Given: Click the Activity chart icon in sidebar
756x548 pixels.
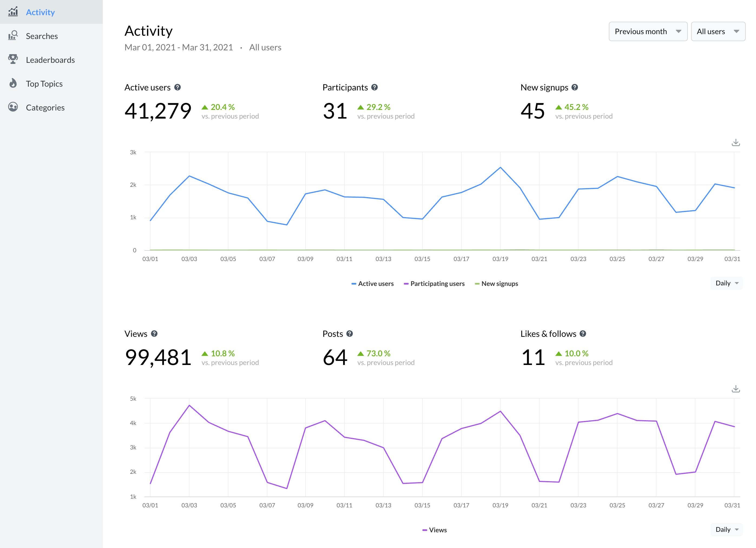Looking at the screenshot, I should coord(13,12).
